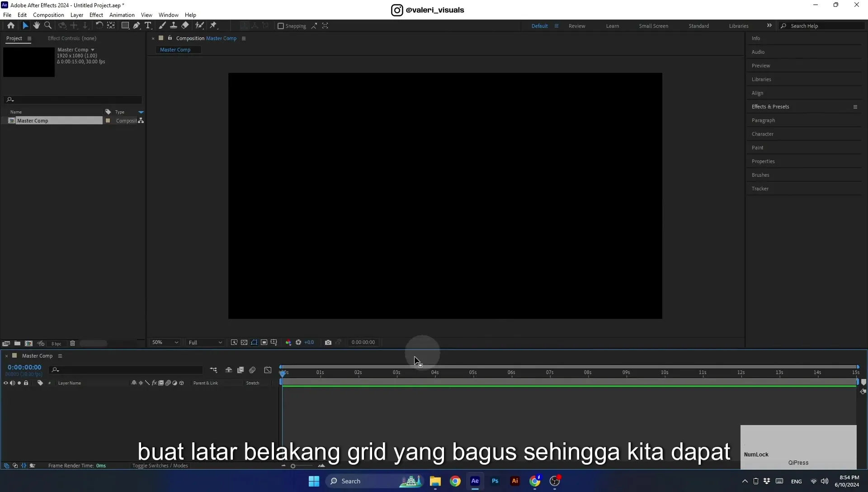
Task: Select the Clone Stamp tool
Action: pos(173,26)
